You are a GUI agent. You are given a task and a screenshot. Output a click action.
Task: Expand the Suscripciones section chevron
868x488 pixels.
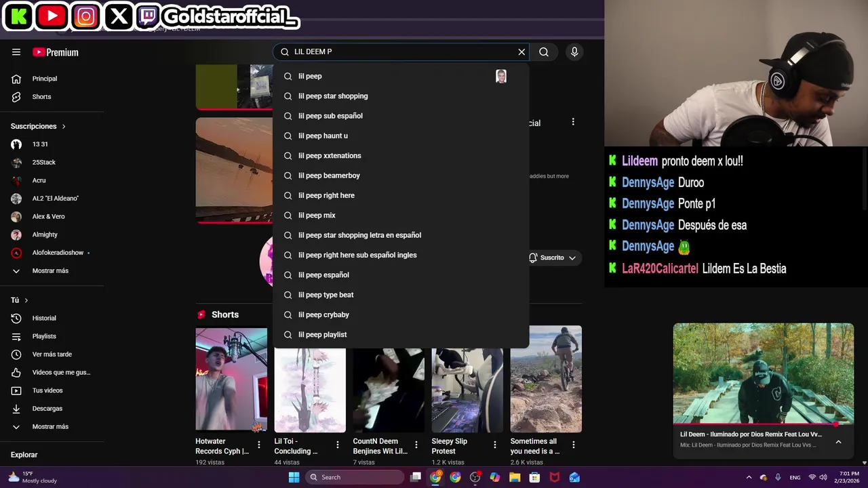point(64,127)
